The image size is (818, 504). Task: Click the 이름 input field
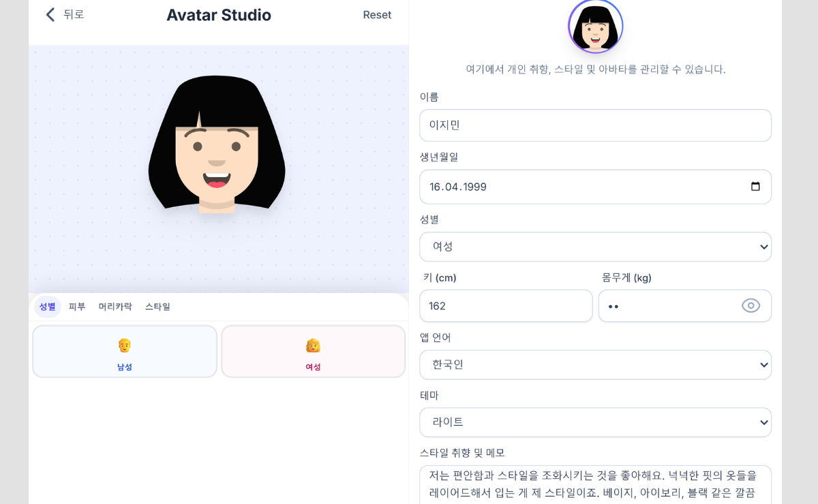click(x=595, y=125)
